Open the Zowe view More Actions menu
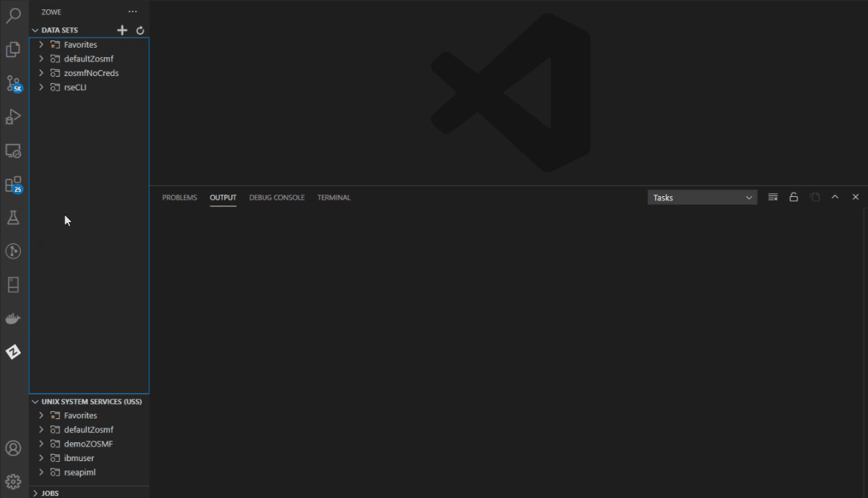868x498 pixels. pos(132,11)
